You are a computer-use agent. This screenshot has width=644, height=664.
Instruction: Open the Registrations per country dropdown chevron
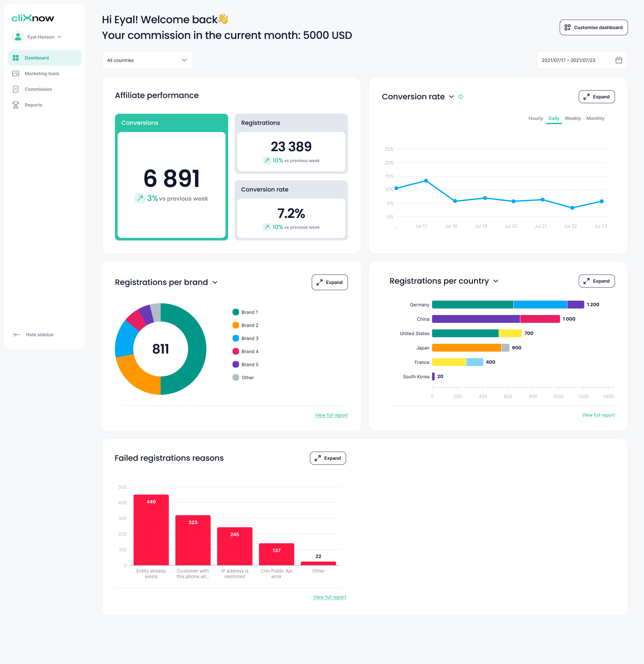(496, 281)
